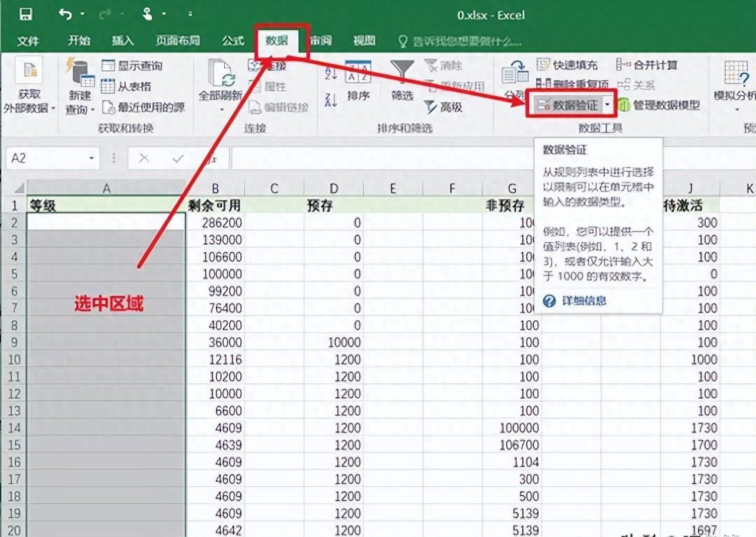Click cell containing 12116

pyautogui.click(x=215, y=359)
